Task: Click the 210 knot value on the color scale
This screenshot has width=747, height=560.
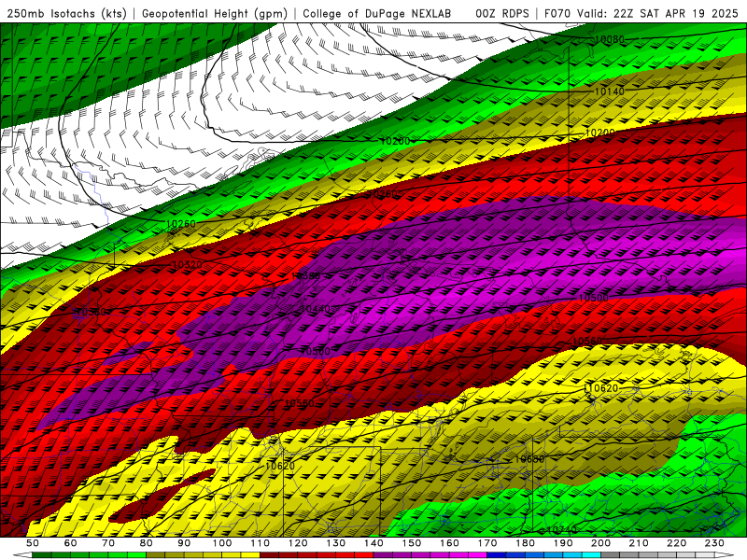Action: coord(639,543)
